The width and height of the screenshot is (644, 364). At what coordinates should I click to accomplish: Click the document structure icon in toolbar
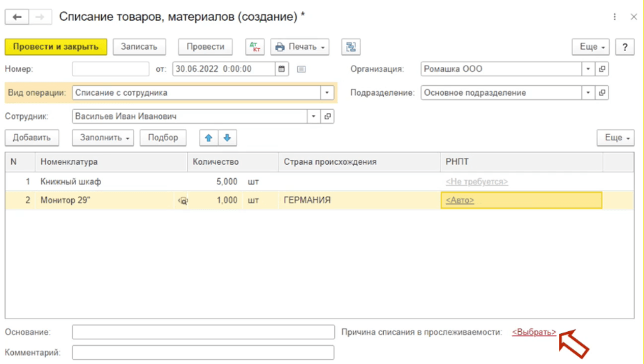[350, 47]
